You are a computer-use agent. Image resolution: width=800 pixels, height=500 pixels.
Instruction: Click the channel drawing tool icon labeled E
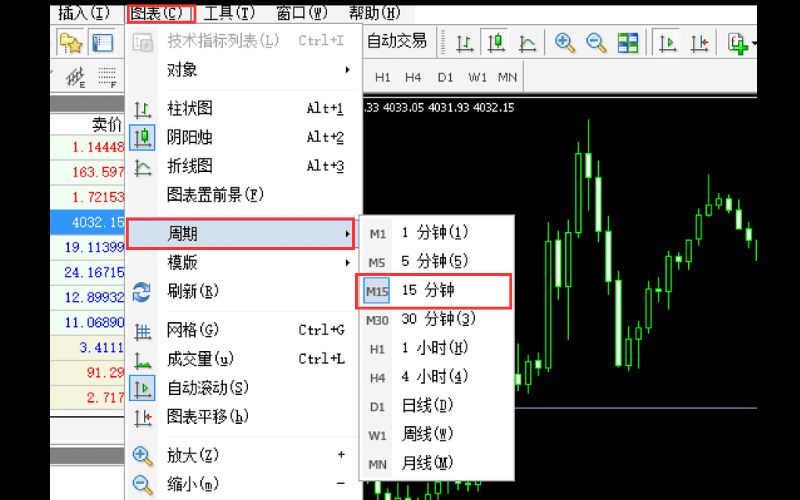tap(76, 78)
